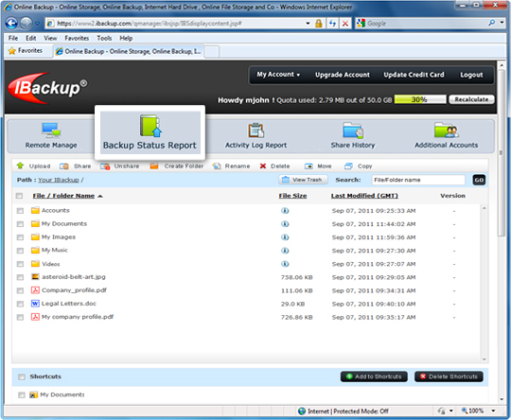Open Remote Manage section
This screenshot has height=420, width=511.
[x=51, y=135]
